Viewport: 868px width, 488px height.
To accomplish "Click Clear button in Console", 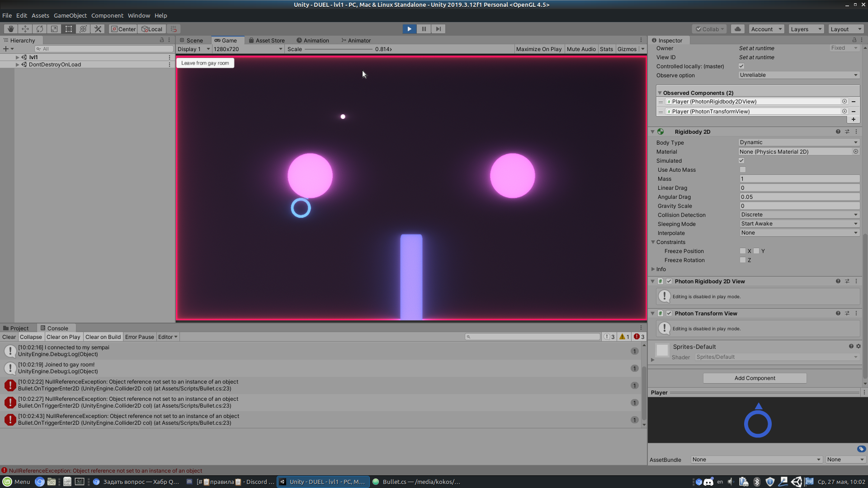I will pos(9,337).
